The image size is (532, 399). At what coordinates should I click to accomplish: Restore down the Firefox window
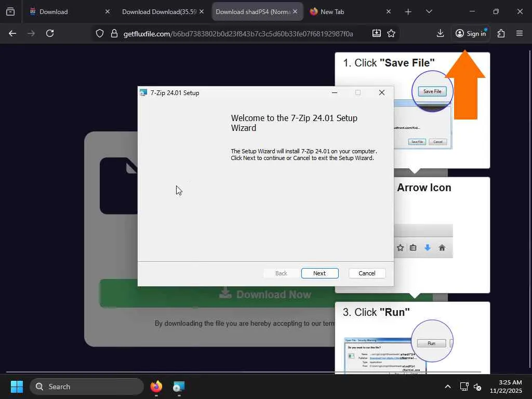point(496,11)
